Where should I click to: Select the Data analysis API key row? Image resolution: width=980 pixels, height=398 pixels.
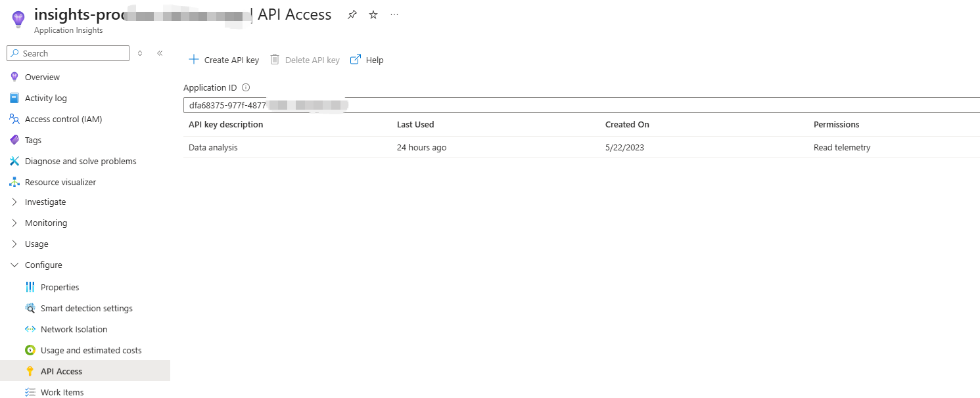[x=581, y=147]
